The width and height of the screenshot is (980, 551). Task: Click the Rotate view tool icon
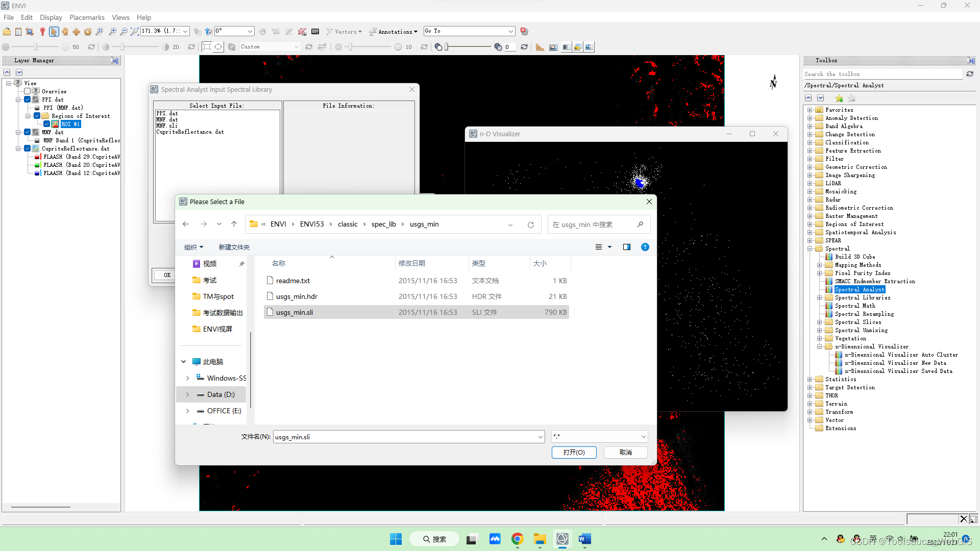click(x=88, y=32)
